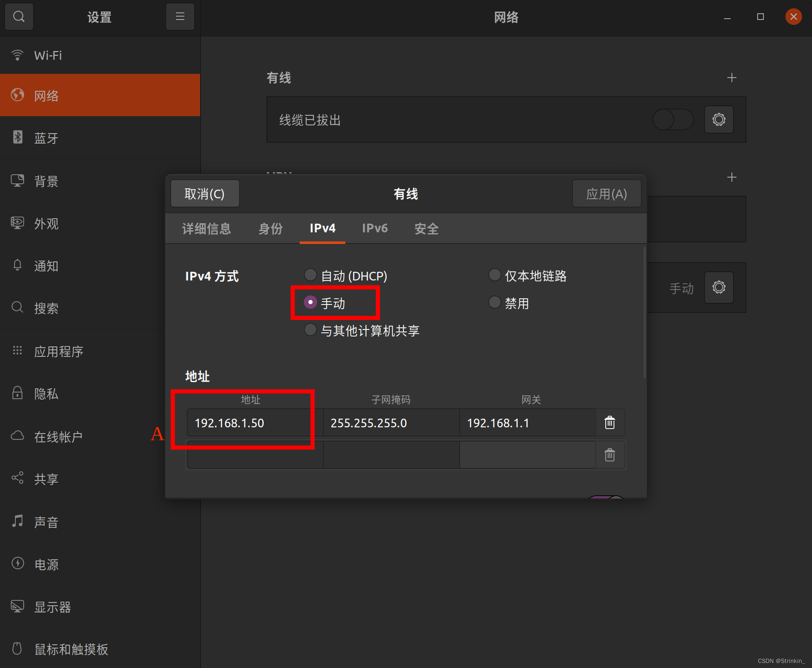Click the dialog's vertical scrollbar
The image size is (812, 668).
coord(644,312)
